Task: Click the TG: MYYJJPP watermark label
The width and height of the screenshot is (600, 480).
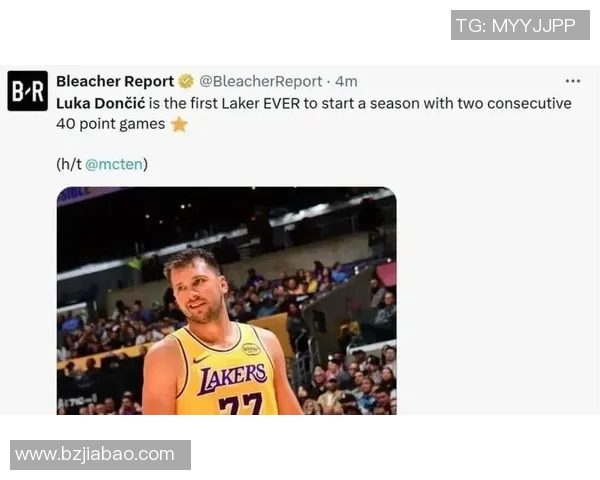Action: pos(520,25)
